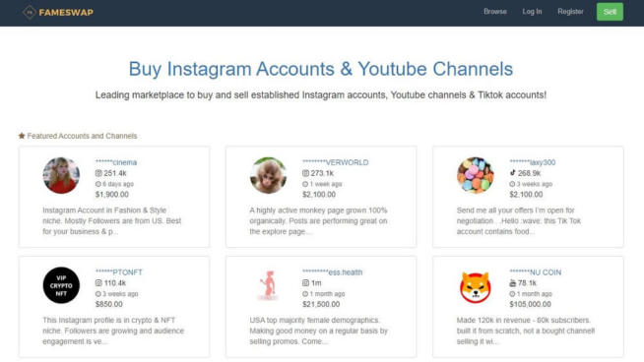
Task: Click clock icon beside 6 days ago
Action: (98, 184)
